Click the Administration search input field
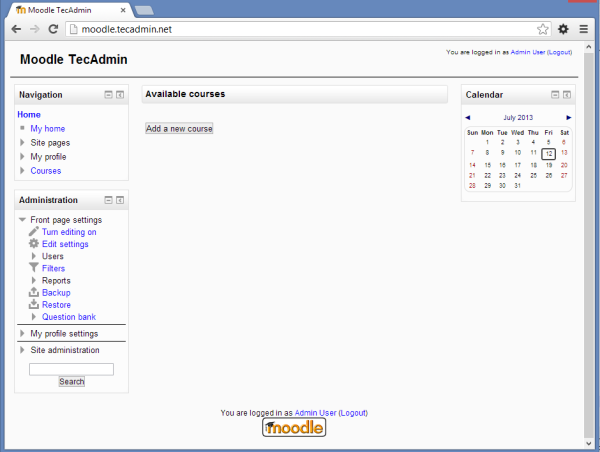Viewport: 600px width, 452px height. pyautogui.click(x=71, y=369)
